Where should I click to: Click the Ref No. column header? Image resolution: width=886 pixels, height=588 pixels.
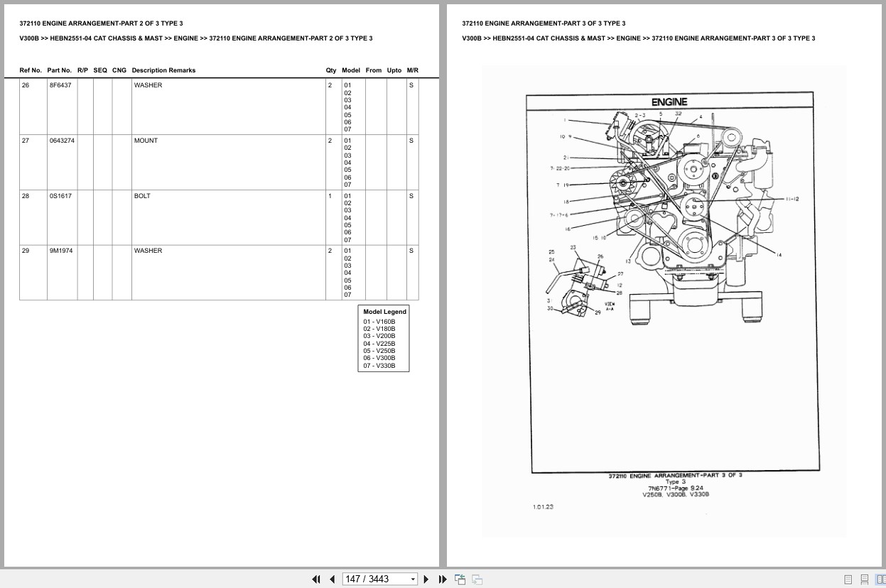point(31,70)
